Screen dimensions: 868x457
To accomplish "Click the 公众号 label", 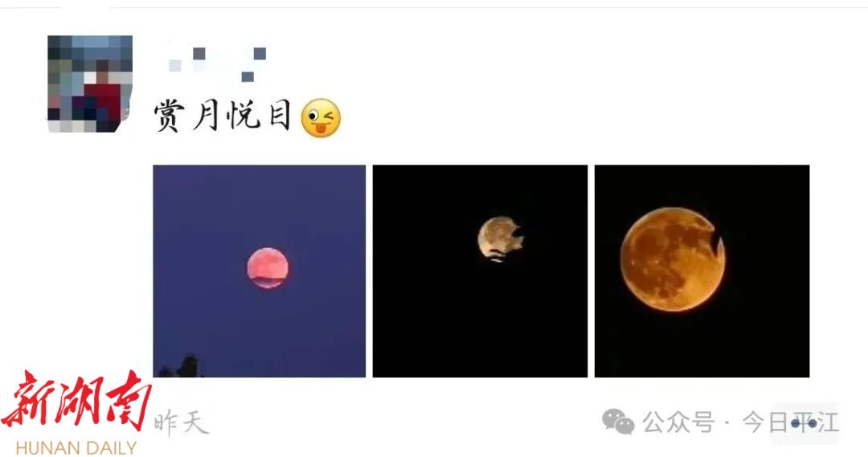I will [678, 422].
